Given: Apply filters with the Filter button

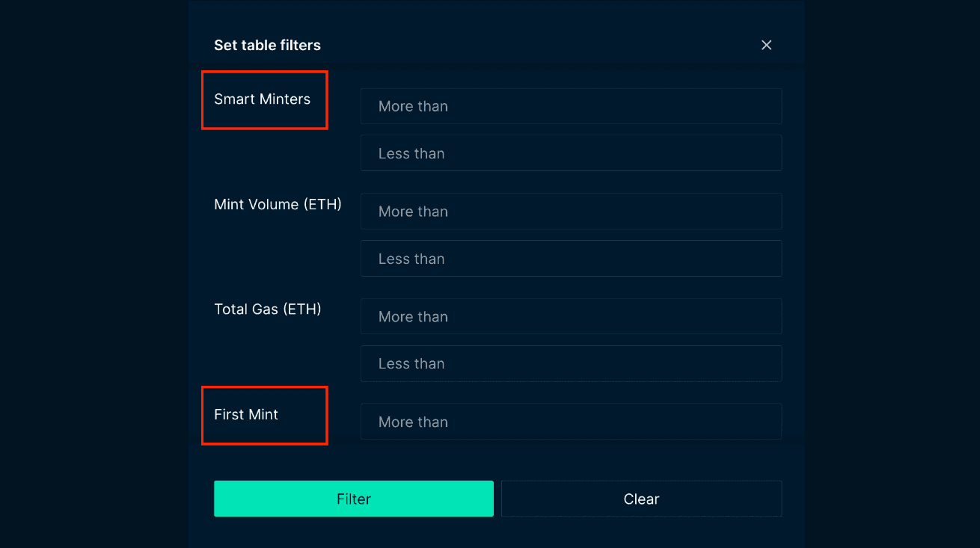Looking at the screenshot, I should [x=353, y=499].
